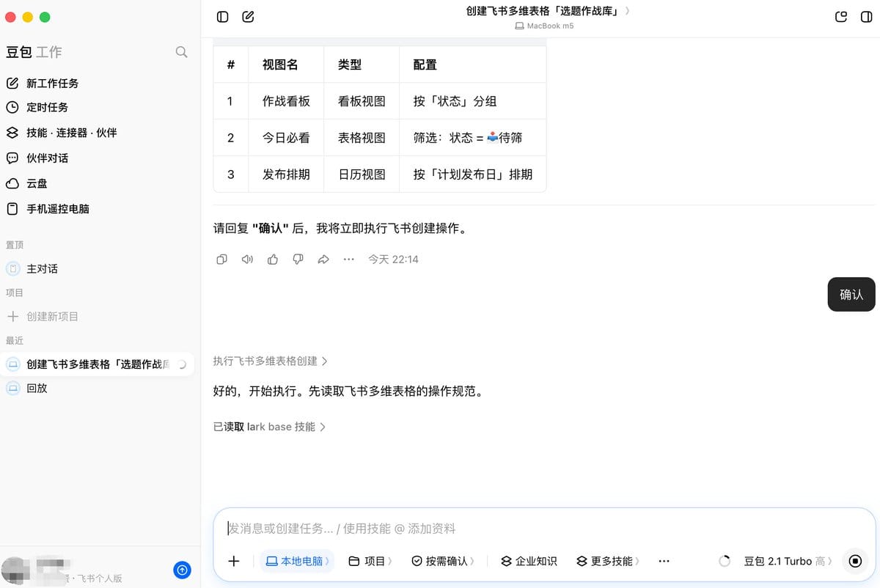Toggle the 企业知识 skill
Viewport: 880px width, 588px height.
[x=529, y=561]
